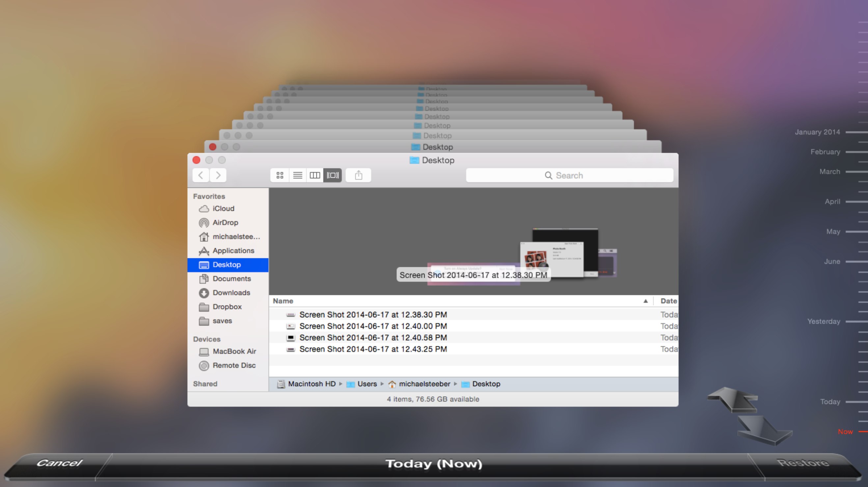Go forward with the right chevron
The height and width of the screenshot is (487, 868).
click(x=218, y=175)
